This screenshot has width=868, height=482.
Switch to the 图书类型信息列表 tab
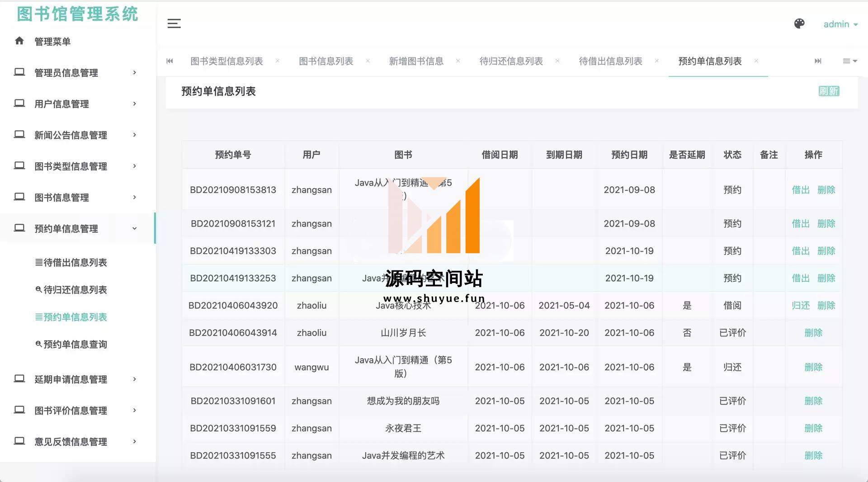point(226,61)
